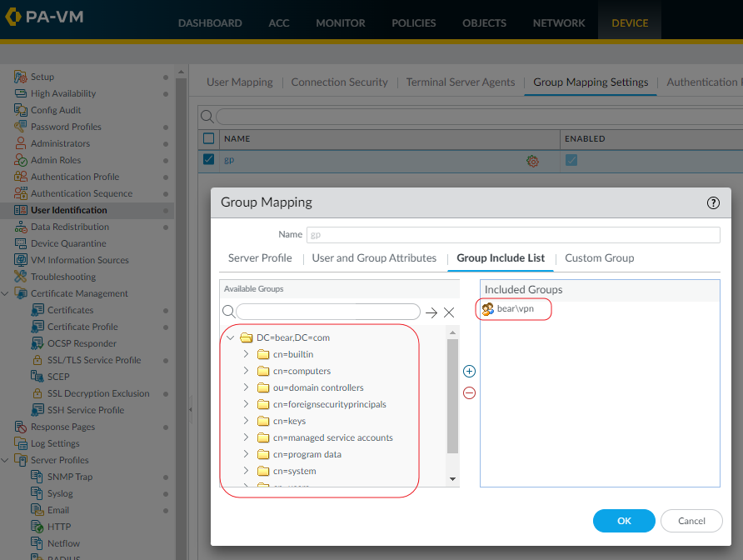Select the bear\vpn included group

[x=515, y=309]
